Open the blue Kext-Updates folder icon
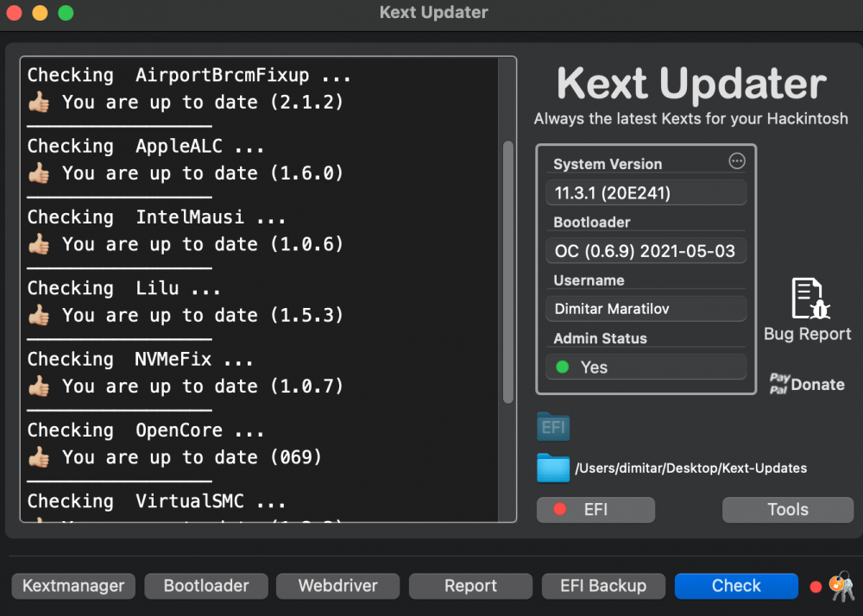The image size is (863, 616). click(x=553, y=468)
